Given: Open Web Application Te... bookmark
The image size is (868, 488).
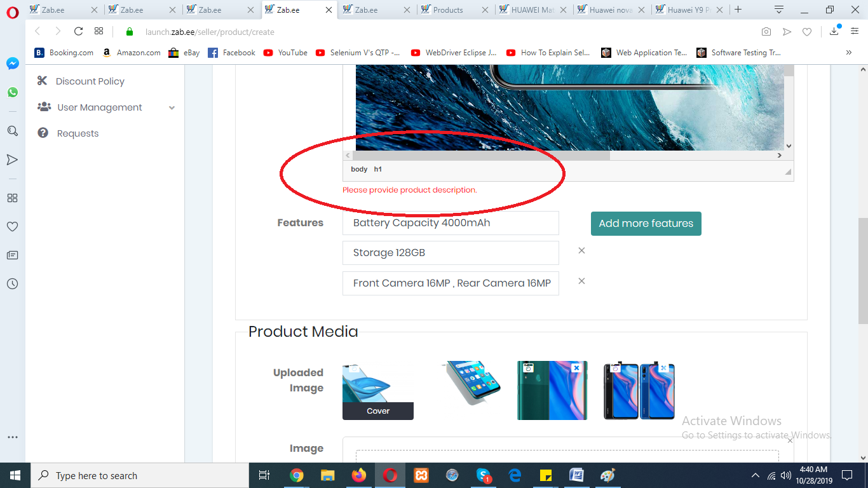Looking at the screenshot, I should (x=644, y=53).
